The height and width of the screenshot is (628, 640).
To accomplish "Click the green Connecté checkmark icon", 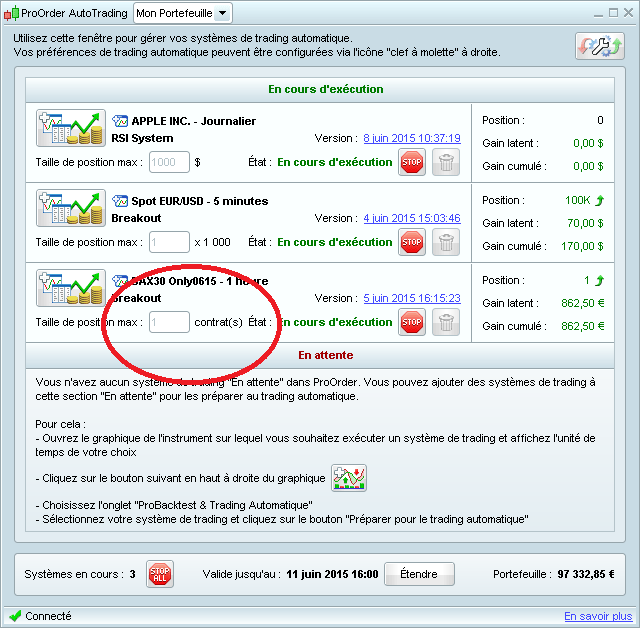I will pyautogui.click(x=15, y=616).
